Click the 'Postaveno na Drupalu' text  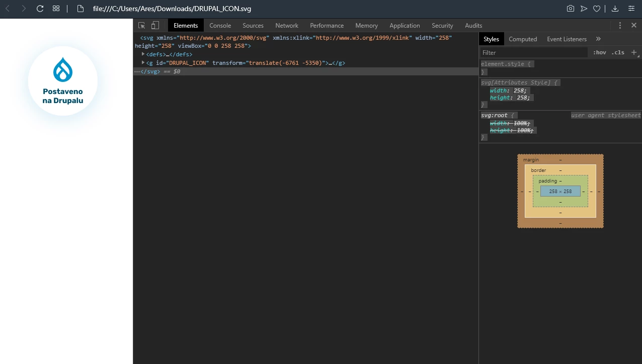coord(63,96)
